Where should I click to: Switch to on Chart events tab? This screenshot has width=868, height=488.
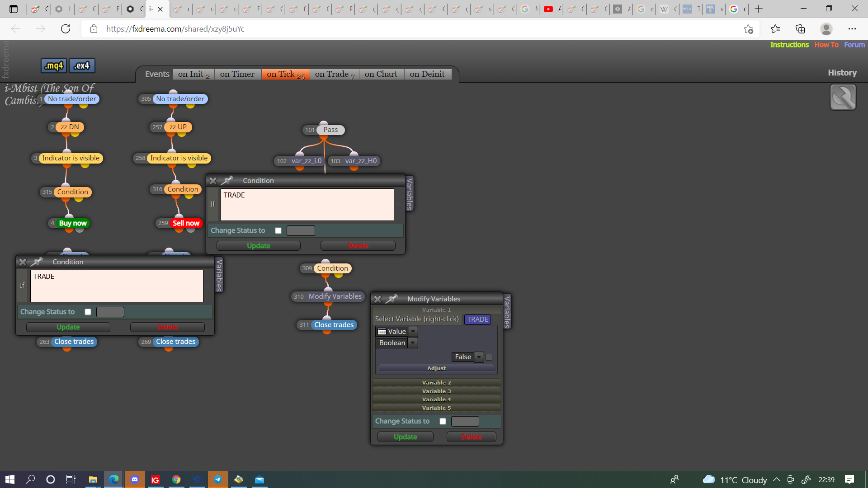[381, 74]
